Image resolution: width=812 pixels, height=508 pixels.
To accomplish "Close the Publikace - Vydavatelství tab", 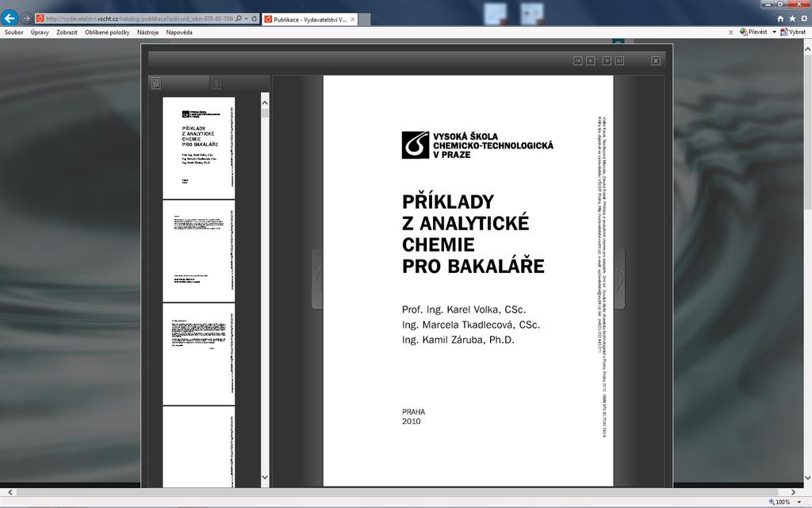I will (x=353, y=19).
